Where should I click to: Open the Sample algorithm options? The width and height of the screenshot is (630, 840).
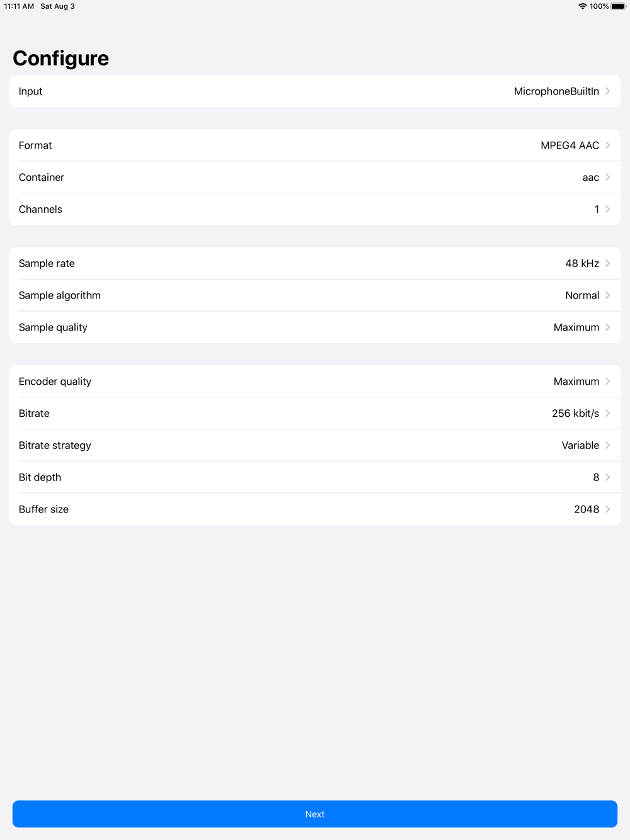[315, 295]
